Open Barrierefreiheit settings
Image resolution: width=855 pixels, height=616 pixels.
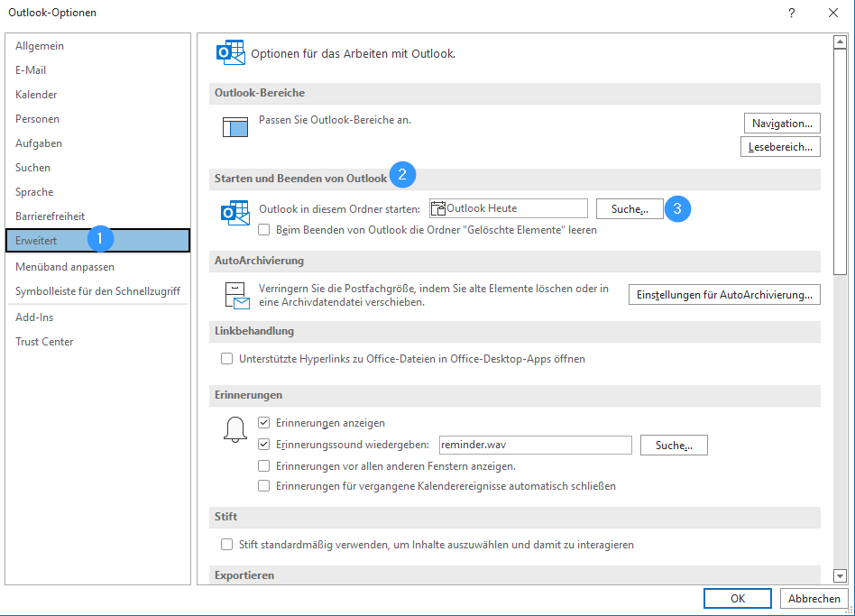[x=98, y=216]
